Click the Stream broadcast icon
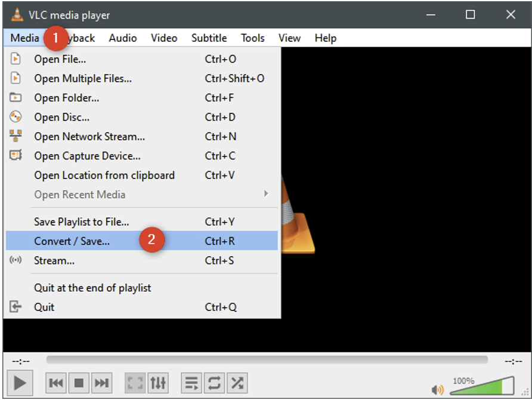This screenshot has height=400, width=532. pos(16,260)
